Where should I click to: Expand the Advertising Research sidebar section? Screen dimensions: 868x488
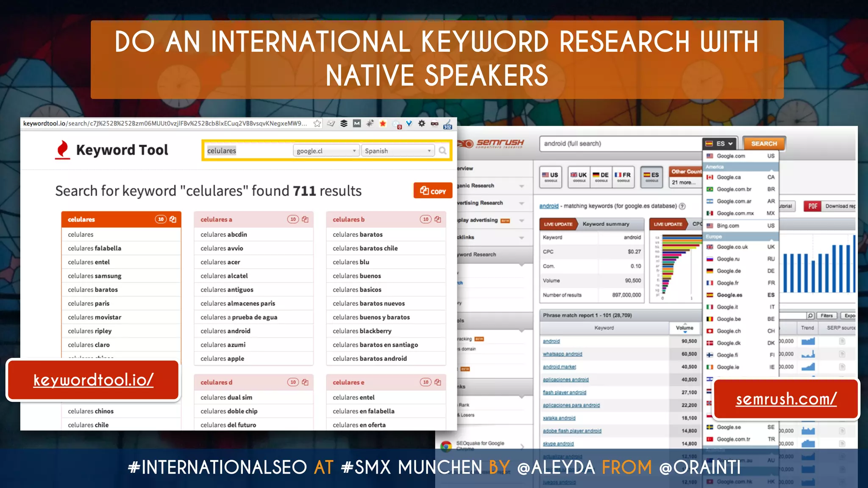point(522,203)
